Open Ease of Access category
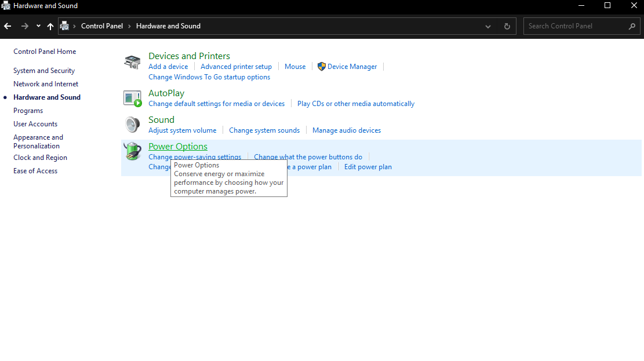 (35, 171)
